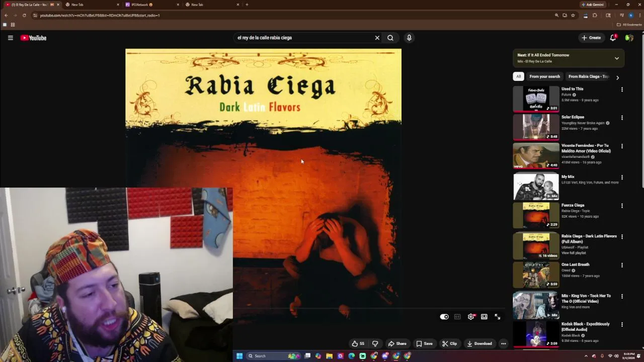Open options menu for My Mix
This screenshot has width=644, height=362.
pos(622,177)
